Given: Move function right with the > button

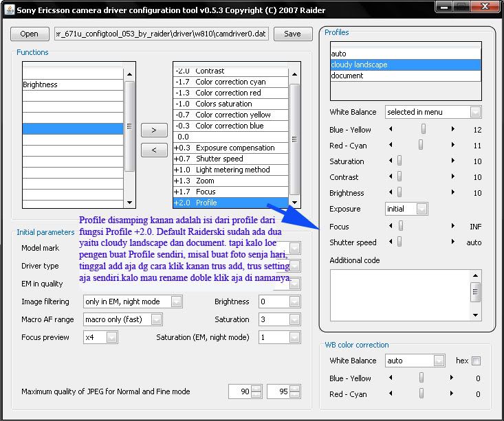Looking at the screenshot, I should coord(154,130).
